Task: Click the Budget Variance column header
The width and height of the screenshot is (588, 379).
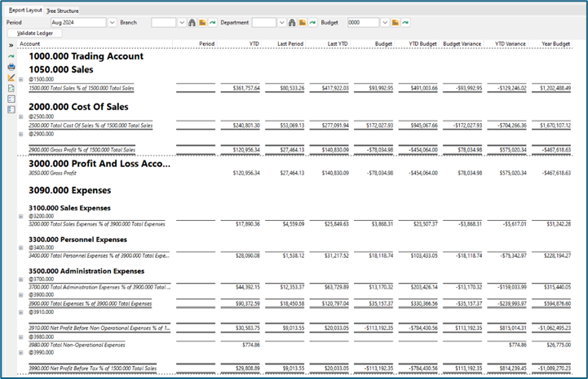Action: point(462,44)
